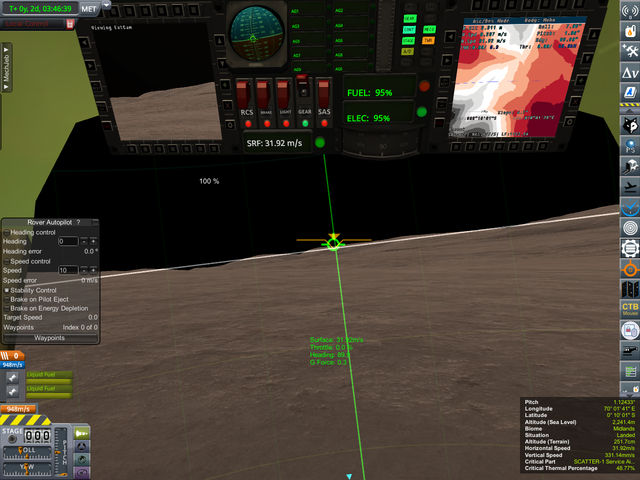Open the CTB Mouse toolbar icon
Image resolution: width=640 pixels, height=480 pixels.
coord(629,309)
